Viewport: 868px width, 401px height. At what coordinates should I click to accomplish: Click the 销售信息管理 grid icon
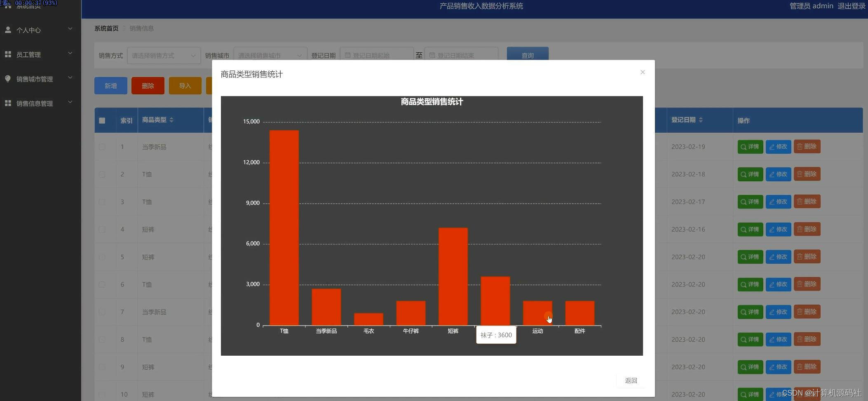[8, 103]
